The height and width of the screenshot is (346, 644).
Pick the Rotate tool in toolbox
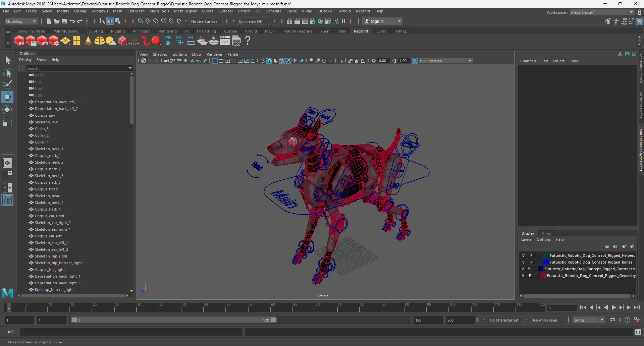(x=7, y=110)
